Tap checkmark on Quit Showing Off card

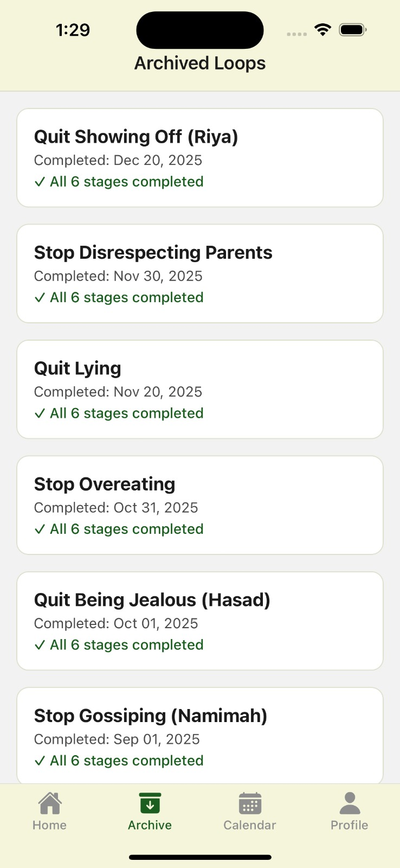40,182
